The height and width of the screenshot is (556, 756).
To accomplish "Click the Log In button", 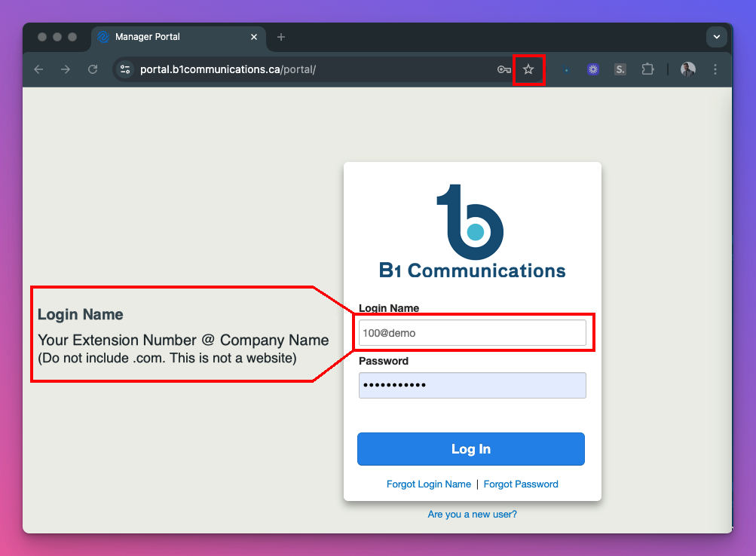I will tap(471, 449).
